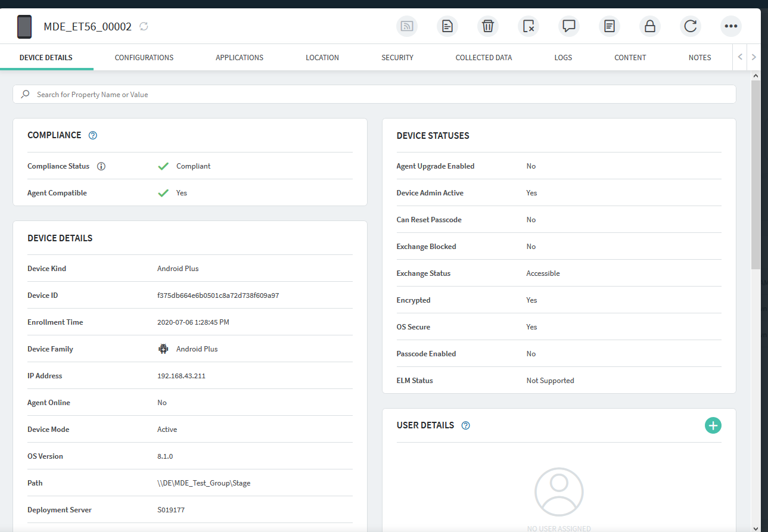Click the info icon beside Compliance Status
Image resolution: width=768 pixels, height=532 pixels.
tap(101, 166)
